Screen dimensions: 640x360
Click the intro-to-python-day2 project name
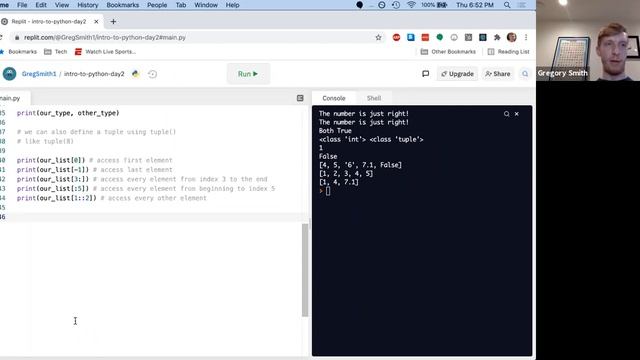click(94, 74)
